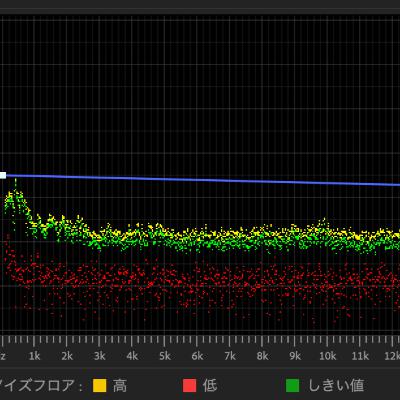400x400 pixels.
Task: Click the 1k frequency axis label
Action: click(34, 356)
